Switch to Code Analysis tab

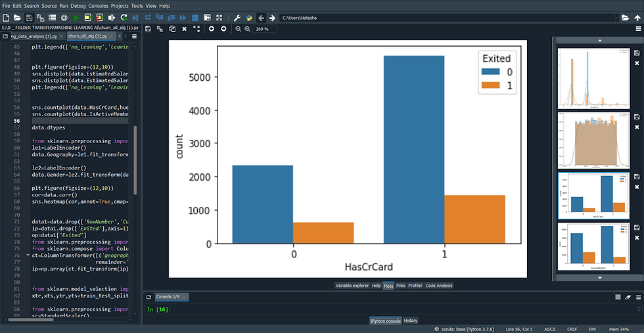point(439,285)
